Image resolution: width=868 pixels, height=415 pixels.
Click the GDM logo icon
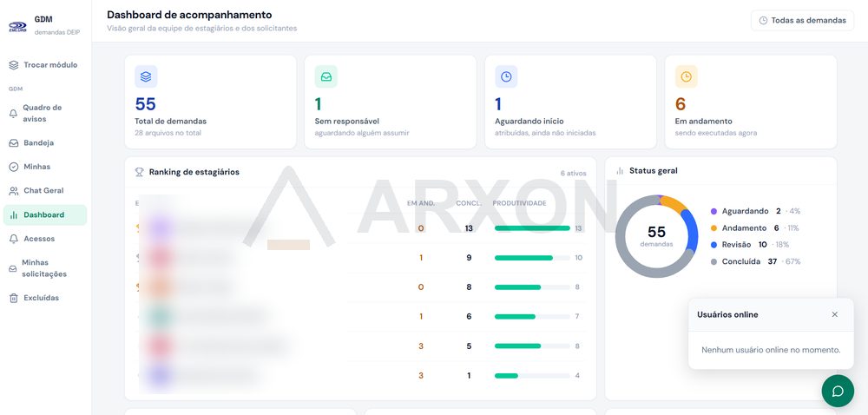[x=17, y=26]
